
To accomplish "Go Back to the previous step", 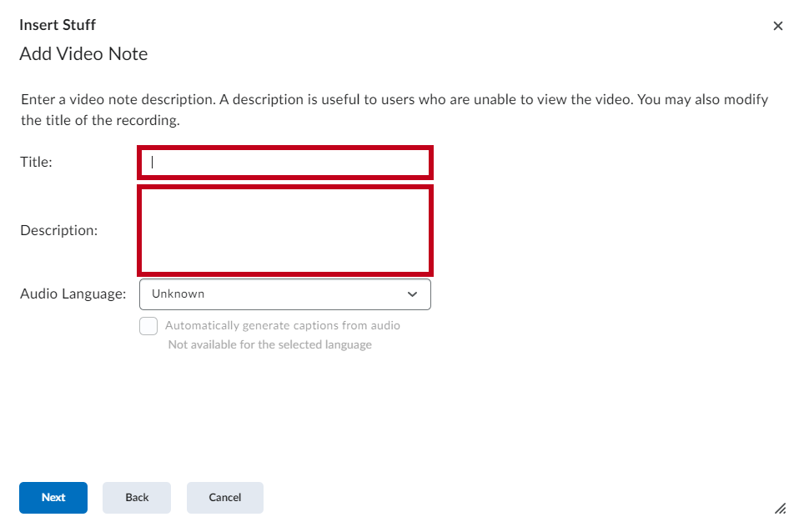I will [x=137, y=498].
